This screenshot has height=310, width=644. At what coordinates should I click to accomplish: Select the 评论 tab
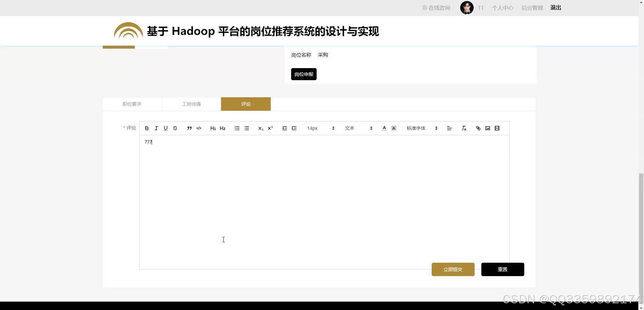pyautogui.click(x=246, y=104)
